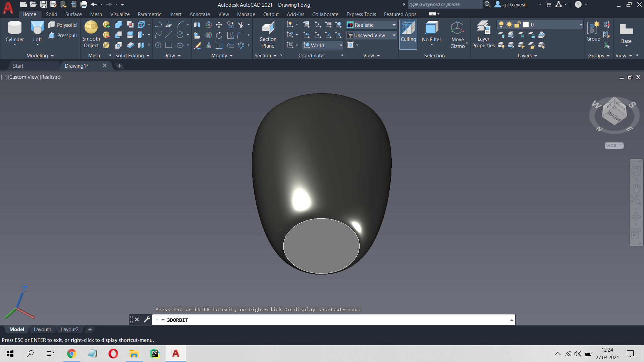644x362 pixels.
Task: Click the Group tool icon
Action: [x=593, y=28]
